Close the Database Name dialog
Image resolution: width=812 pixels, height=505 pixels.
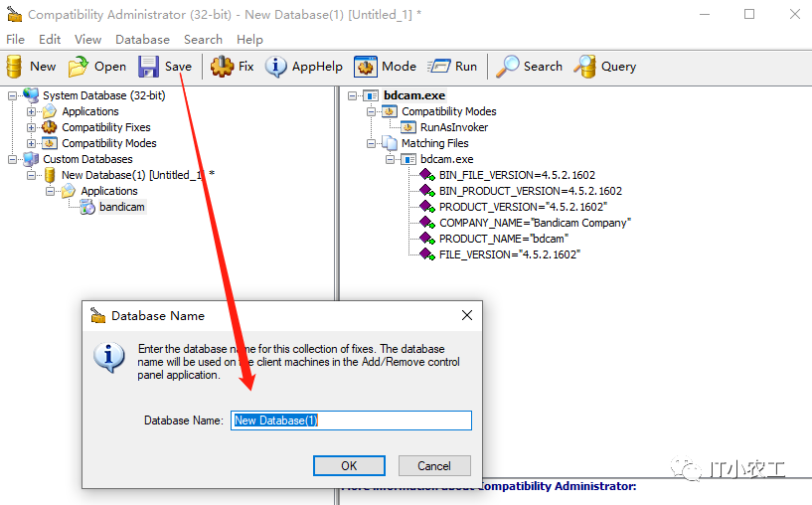[466, 315]
